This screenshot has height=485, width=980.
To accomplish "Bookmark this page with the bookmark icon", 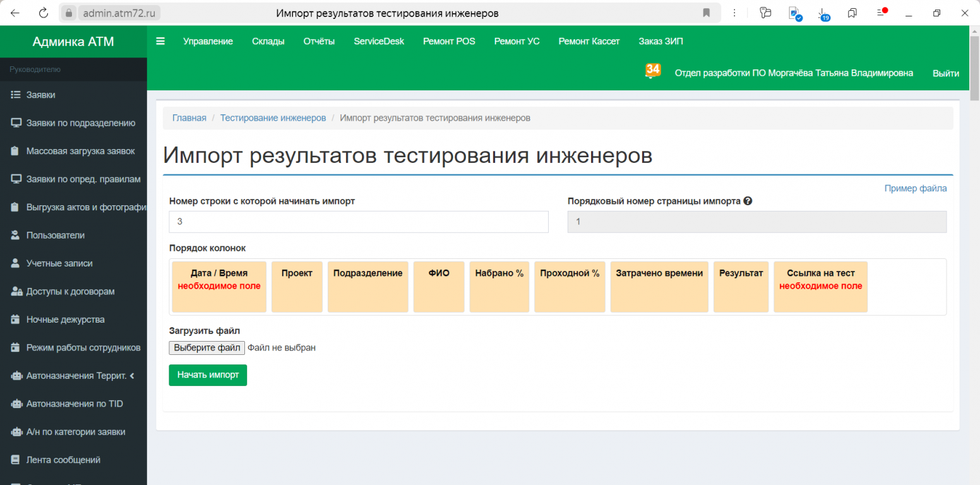I will (706, 13).
